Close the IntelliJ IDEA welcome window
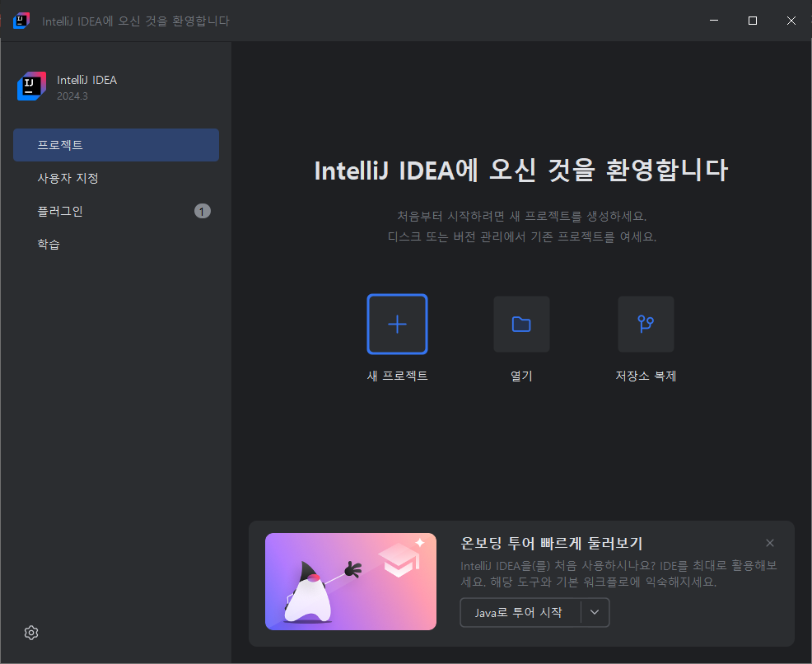Viewport: 812px width, 664px height. click(791, 21)
